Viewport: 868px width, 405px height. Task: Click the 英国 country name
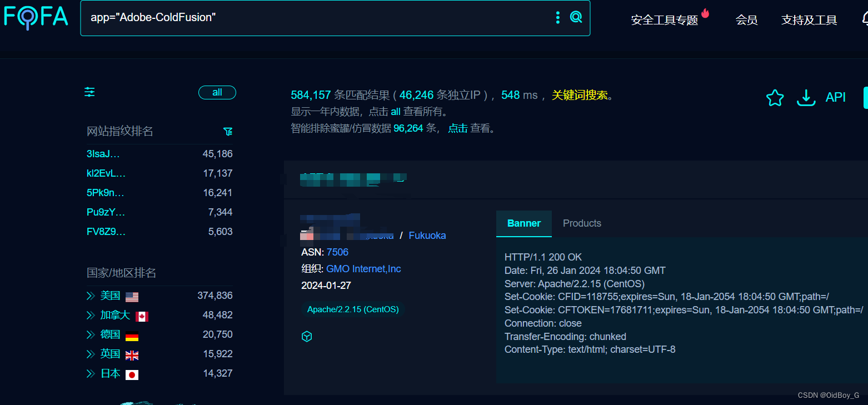pyautogui.click(x=110, y=354)
